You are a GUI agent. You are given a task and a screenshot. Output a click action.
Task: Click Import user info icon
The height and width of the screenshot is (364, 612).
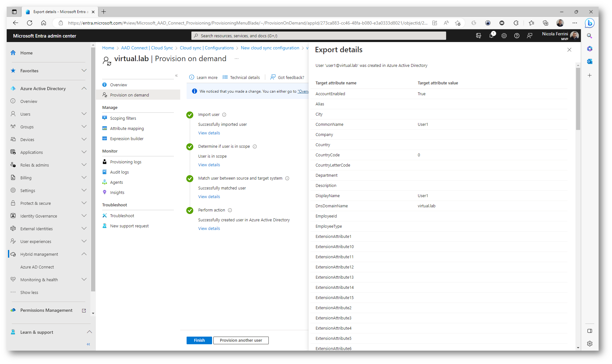point(224,115)
